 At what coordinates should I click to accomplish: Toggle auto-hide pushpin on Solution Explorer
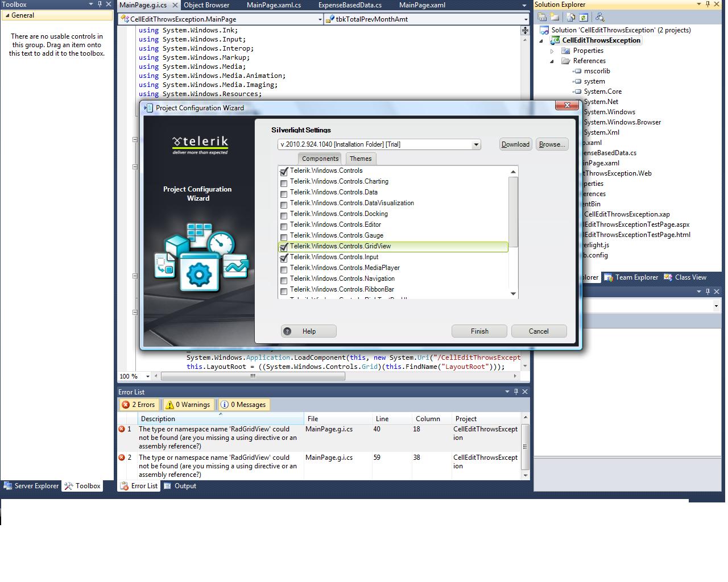point(708,5)
